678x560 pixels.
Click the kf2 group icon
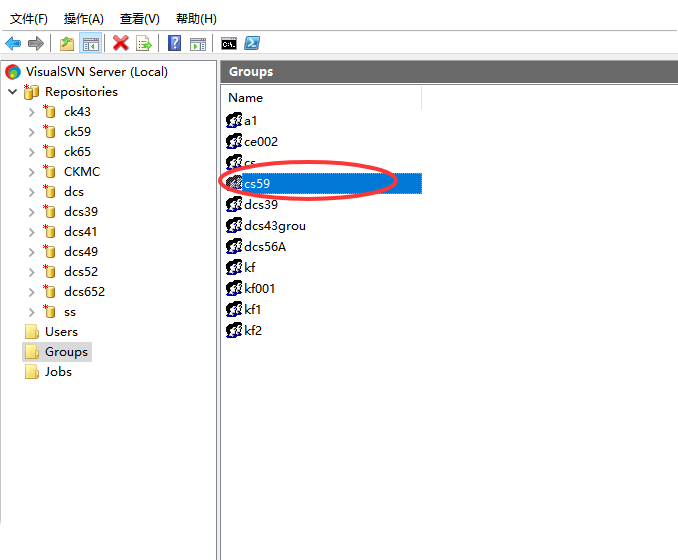[234, 330]
